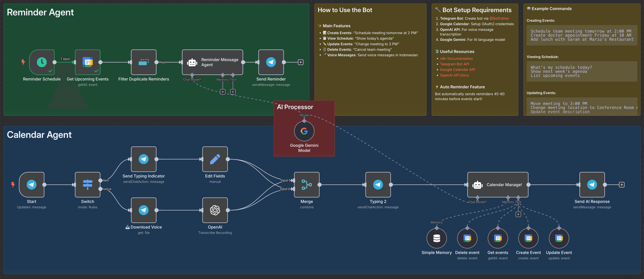Select the Delete event calendar tool

(x=467, y=238)
